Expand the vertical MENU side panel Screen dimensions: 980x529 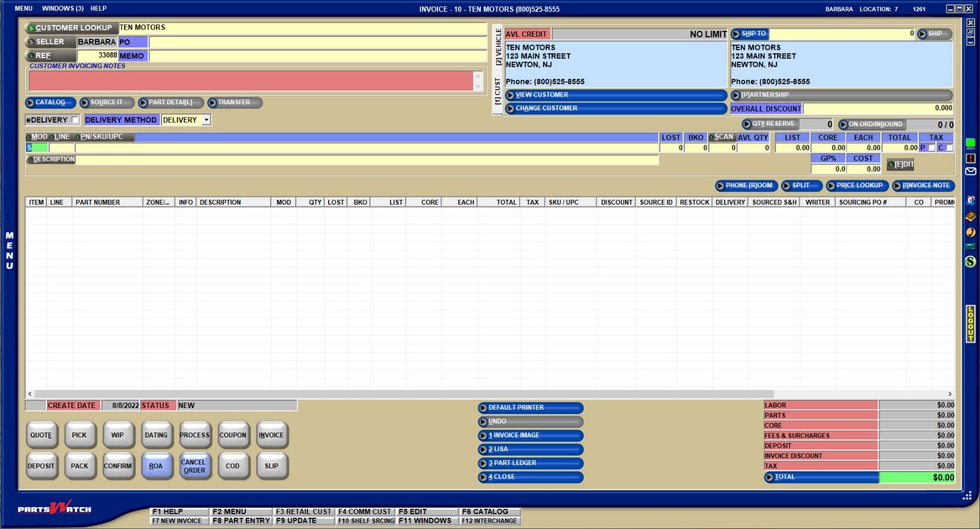pyautogui.click(x=9, y=250)
